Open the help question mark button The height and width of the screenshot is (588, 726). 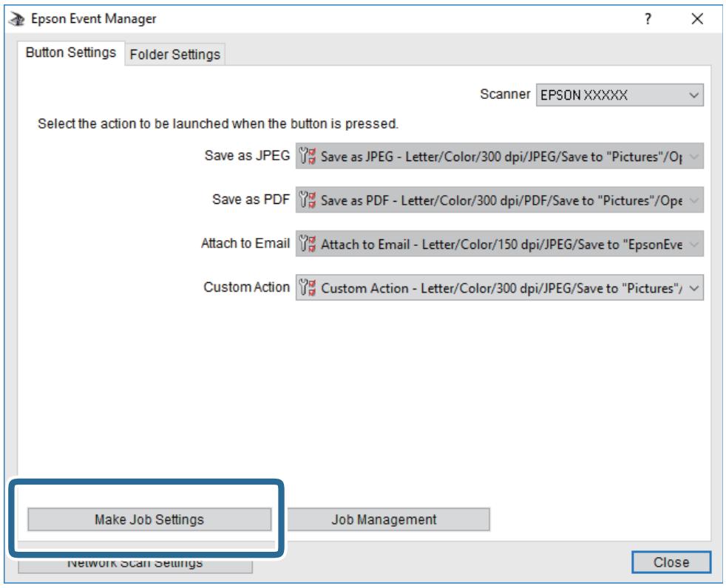(648, 19)
